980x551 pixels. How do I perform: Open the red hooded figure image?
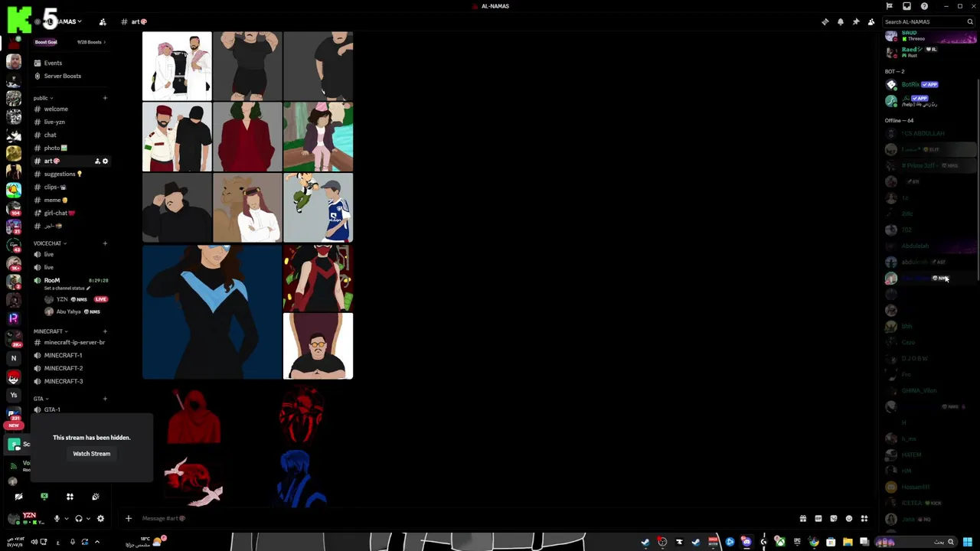194,416
